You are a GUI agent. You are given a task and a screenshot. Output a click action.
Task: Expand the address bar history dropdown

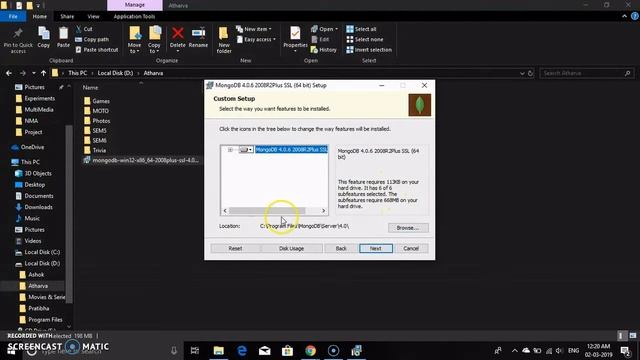(x=522, y=73)
